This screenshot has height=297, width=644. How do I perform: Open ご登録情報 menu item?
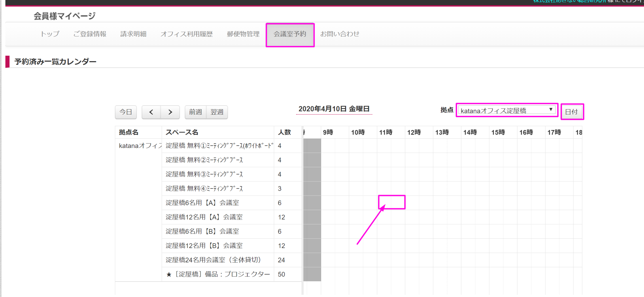(90, 34)
